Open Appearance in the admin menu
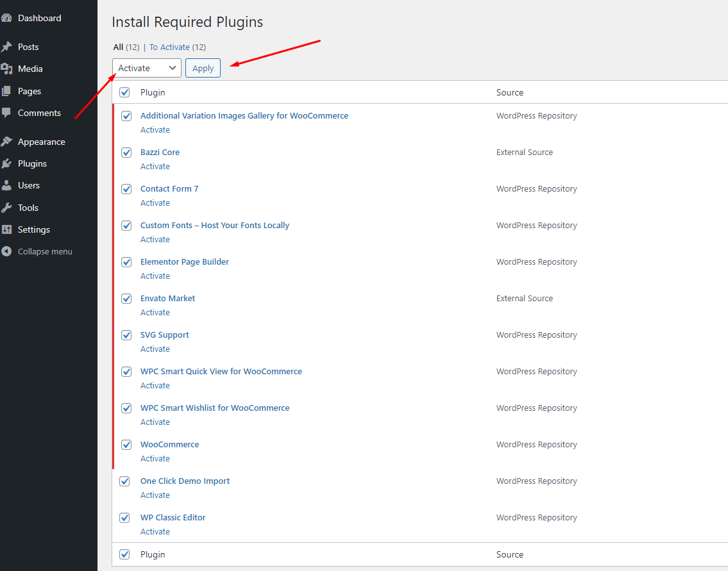Viewport: 728px width, 571px height. tap(41, 142)
